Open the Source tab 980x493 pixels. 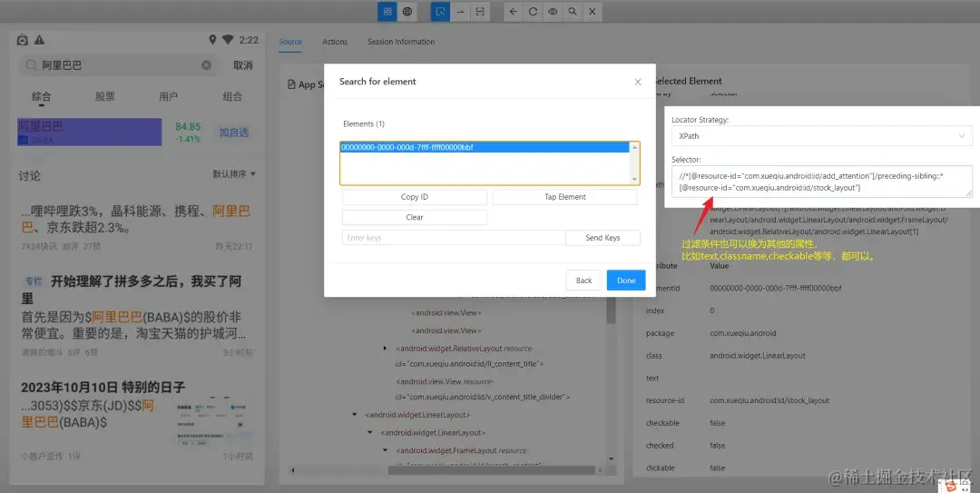tap(290, 42)
